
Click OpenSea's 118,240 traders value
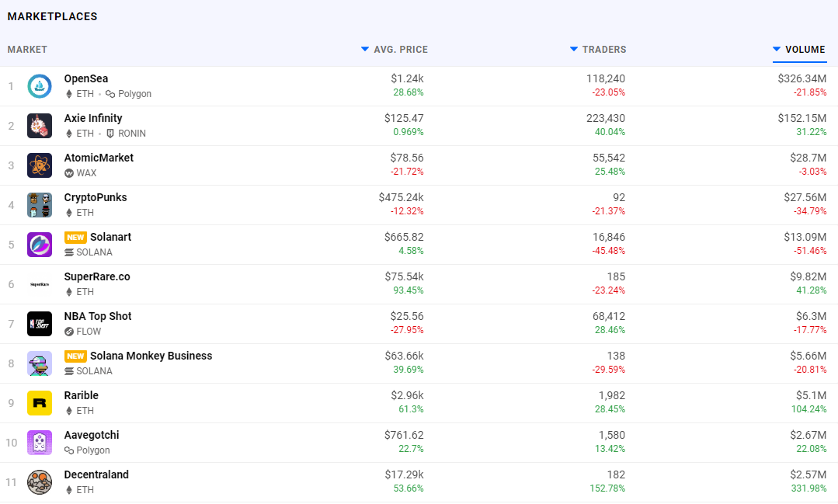[606, 78]
